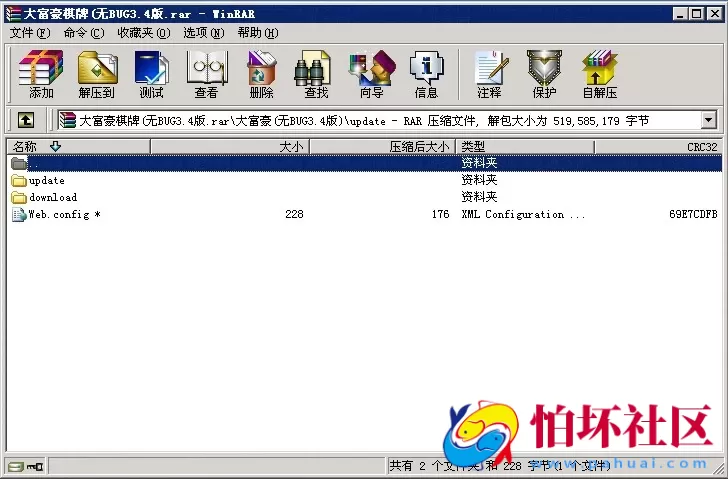Screen dimensions: 728x479
Task: Open the 选项(N) menu
Action: coord(204,33)
